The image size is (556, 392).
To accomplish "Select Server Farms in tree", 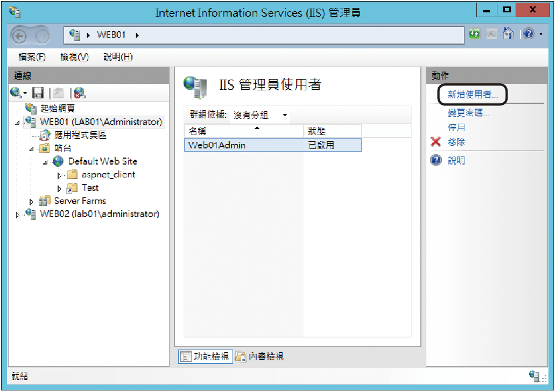I will coord(80,201).
